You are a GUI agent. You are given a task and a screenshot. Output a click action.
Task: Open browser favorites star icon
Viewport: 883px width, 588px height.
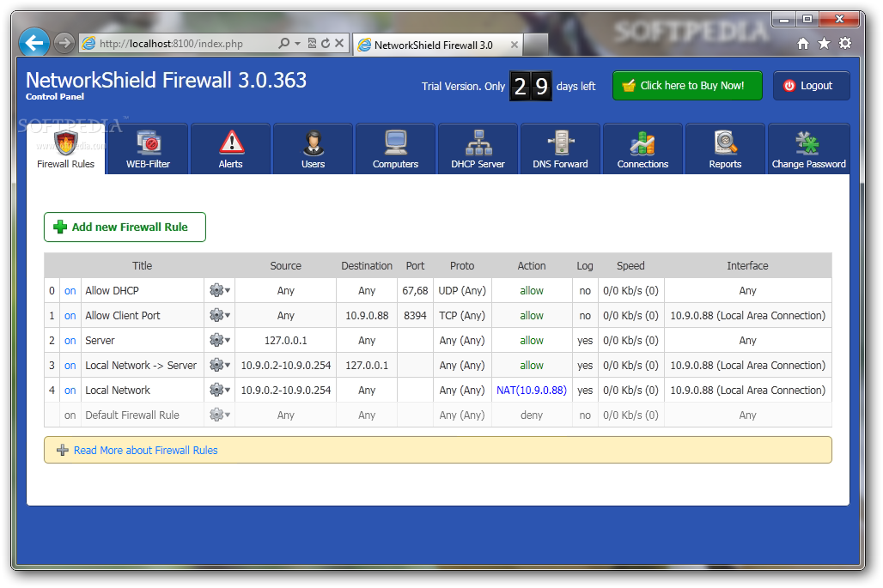(x=824, y=44)
